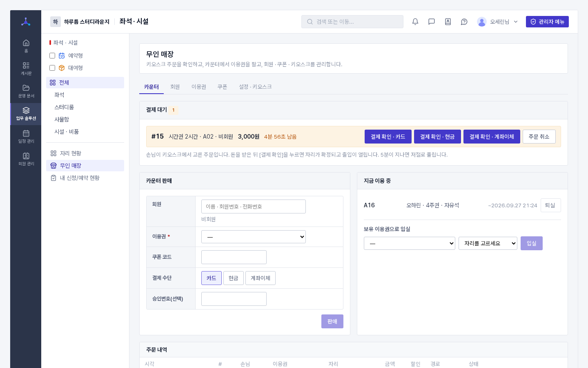The width and height of the screenshot is (588, 368).
Task: Open 일정 관리 in left rail
Action: 26,136
